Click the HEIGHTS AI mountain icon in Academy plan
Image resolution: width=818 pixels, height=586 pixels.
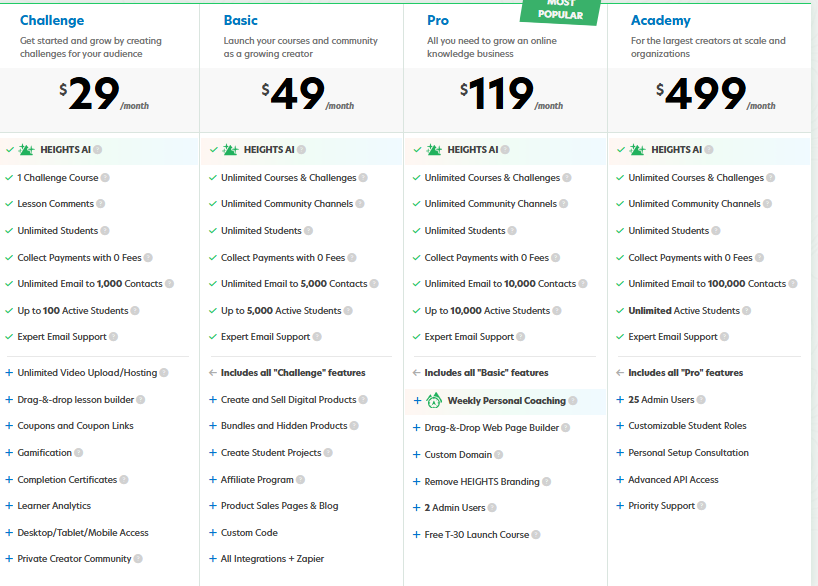[638, 150]
